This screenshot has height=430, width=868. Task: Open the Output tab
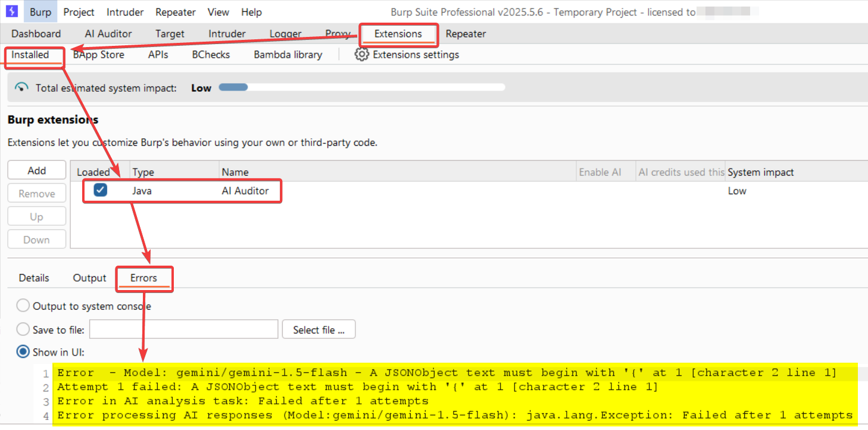[89, 278]
